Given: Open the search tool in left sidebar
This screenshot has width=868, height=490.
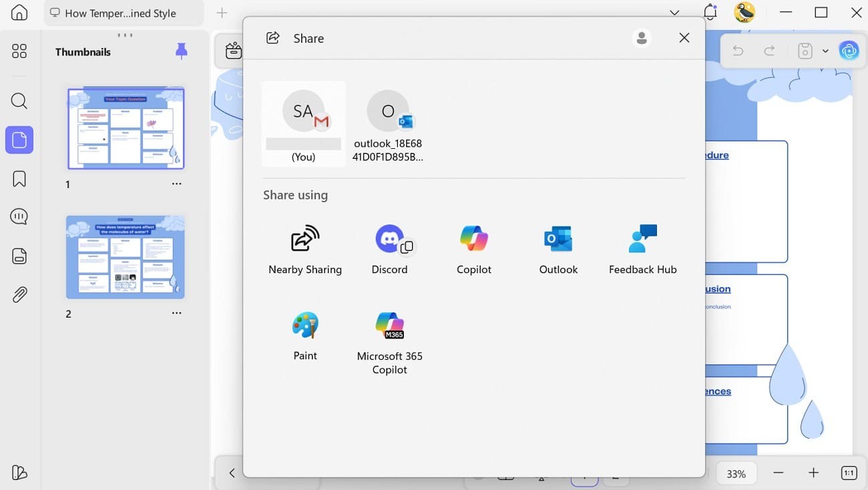Looking at the screenshot, I should 19,101.
